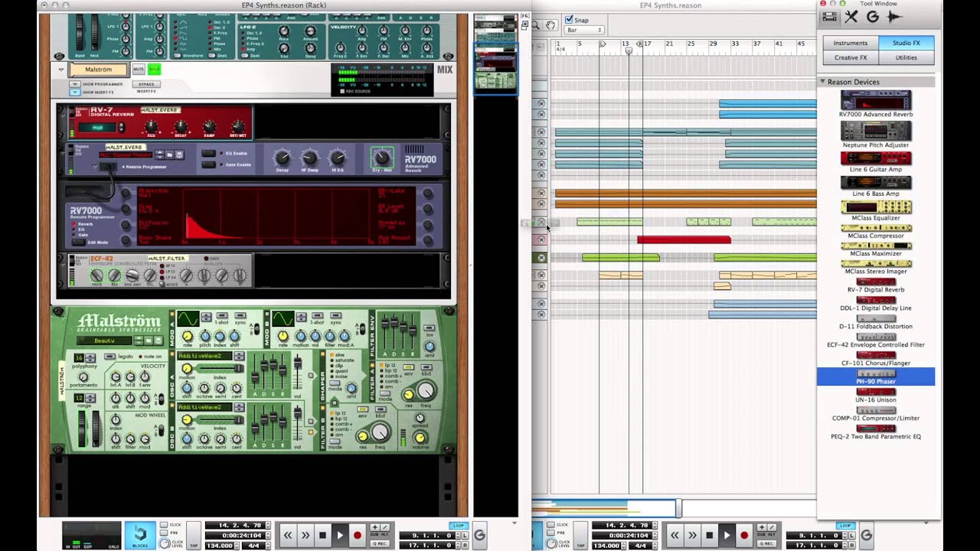
Task: Click PEQ-2 Two Band Parametric EQ icon
Action: coord(876,429)
